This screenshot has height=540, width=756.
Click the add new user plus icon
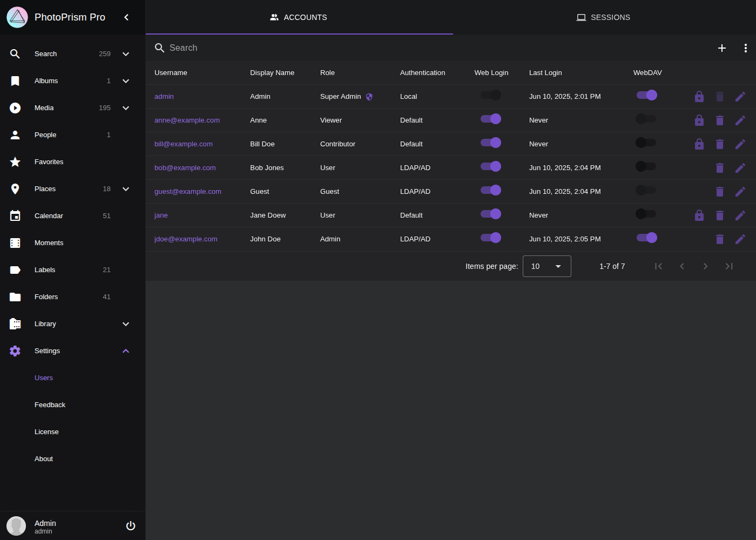click(722, 48)
